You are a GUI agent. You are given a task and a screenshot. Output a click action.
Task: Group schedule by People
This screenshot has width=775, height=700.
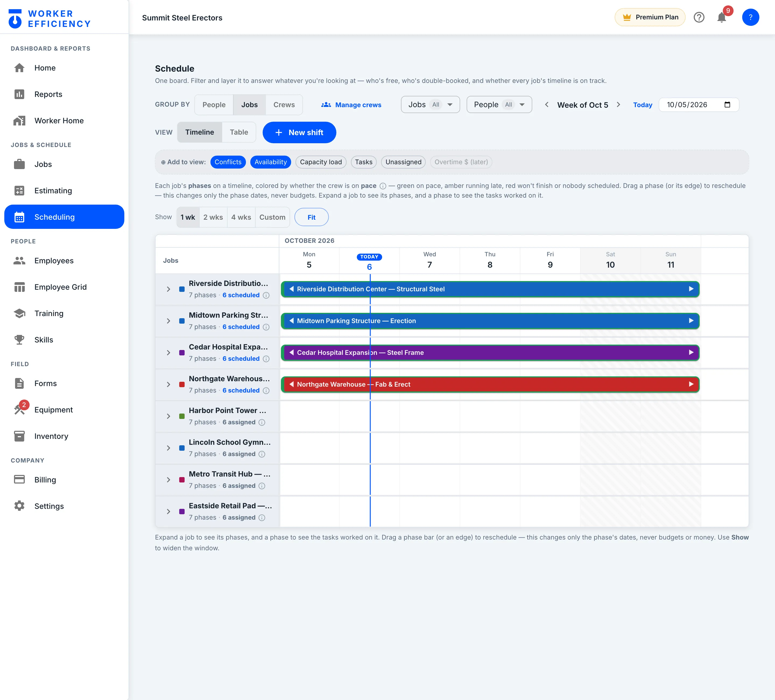tap(214, 105)
